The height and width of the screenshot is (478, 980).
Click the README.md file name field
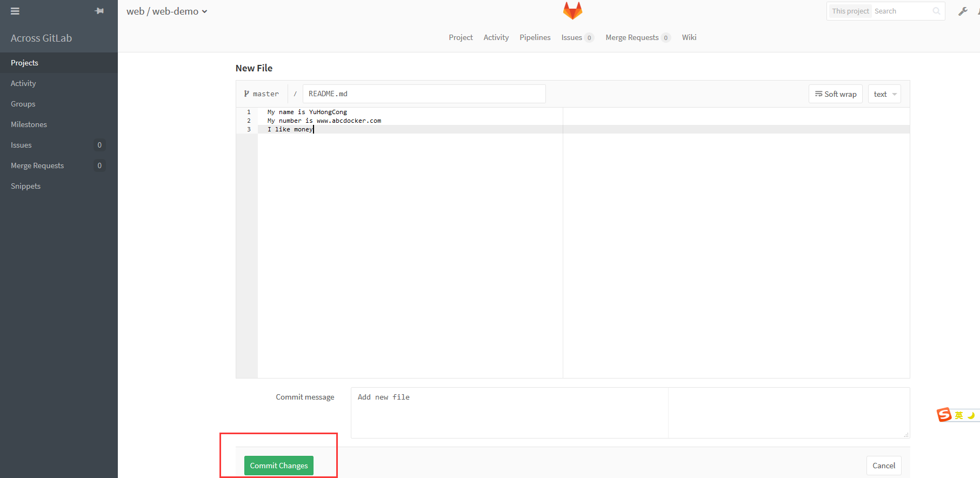424,94
